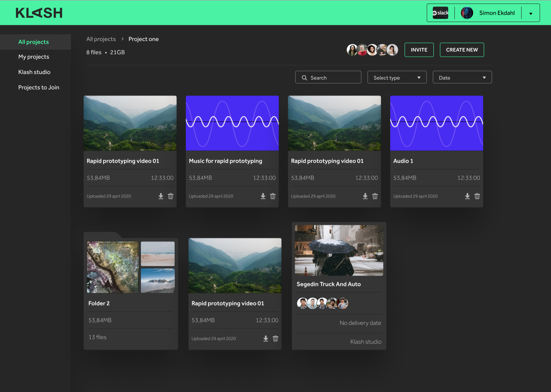Click the Slack integration icon
Image resolution: width=551 pixels, height=392 pixels.
440,13
